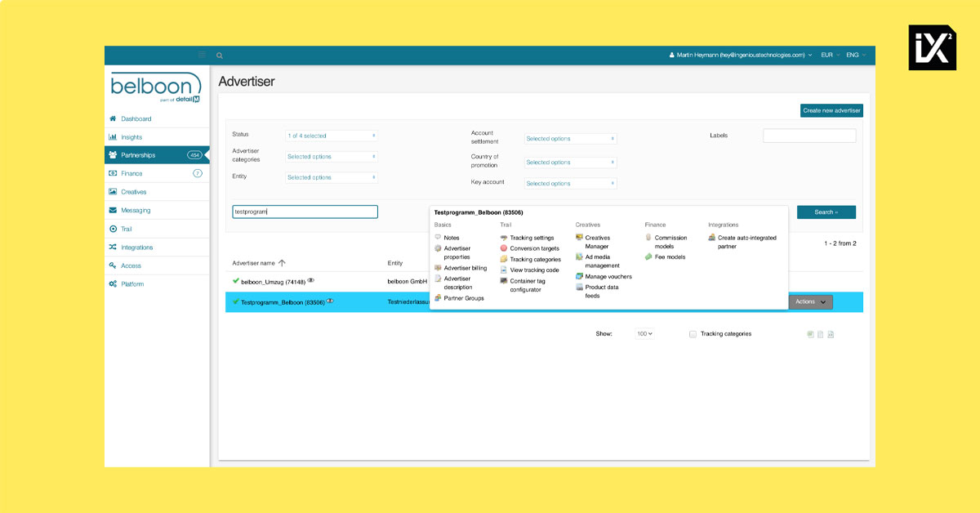Open the Finance sidebar section
This screenshot has height=513, width=980.
[157, 173]
